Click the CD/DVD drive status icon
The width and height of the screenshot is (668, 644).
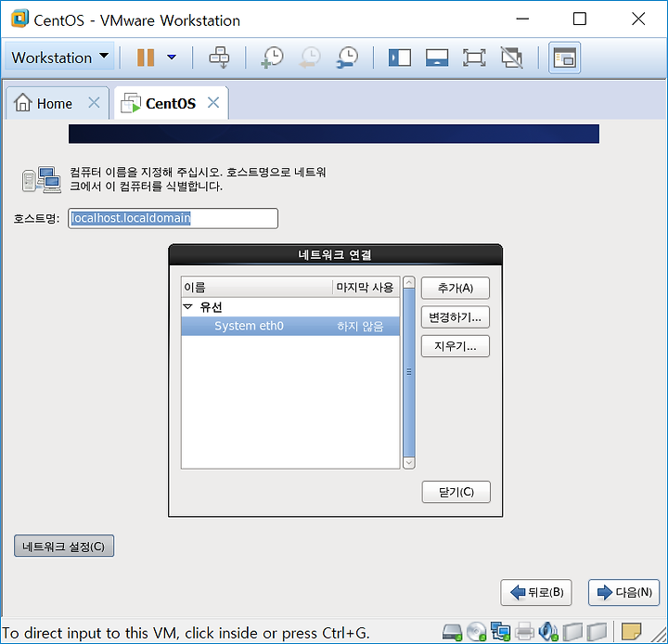476,632
